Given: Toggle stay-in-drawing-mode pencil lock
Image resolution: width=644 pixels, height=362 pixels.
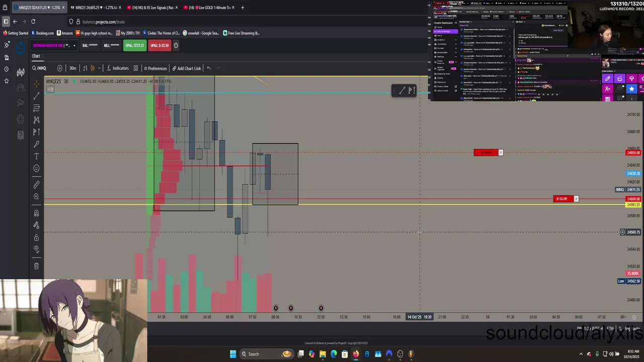Looking at the screenshot, I should click(x=36, y=225).
